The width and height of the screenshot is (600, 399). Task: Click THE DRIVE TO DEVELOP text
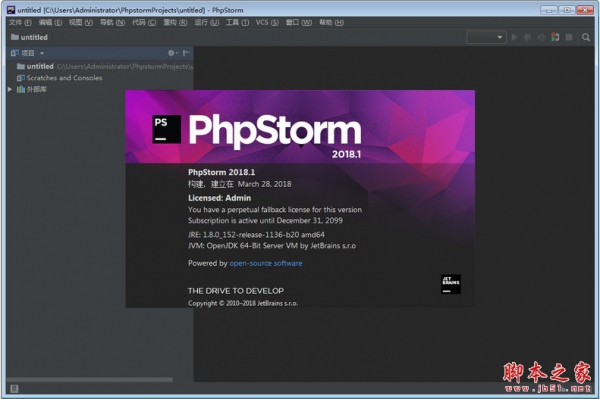[x=236, y=291]
